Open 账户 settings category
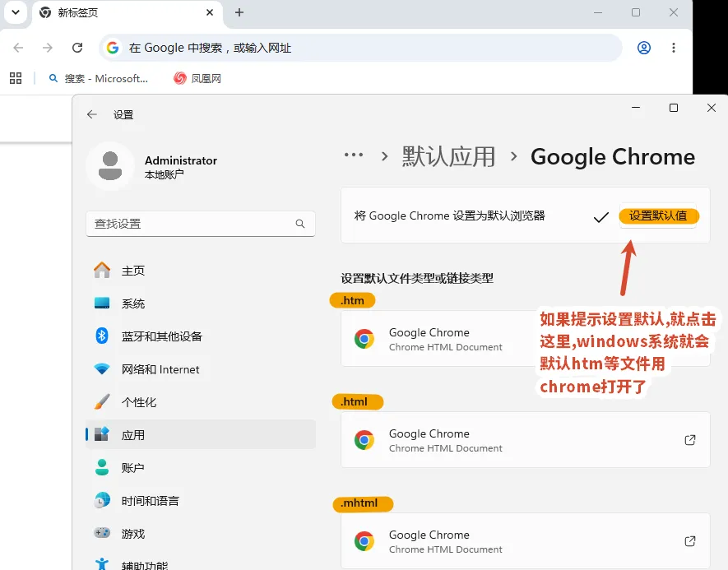728x570 pixels. [201, 467]
